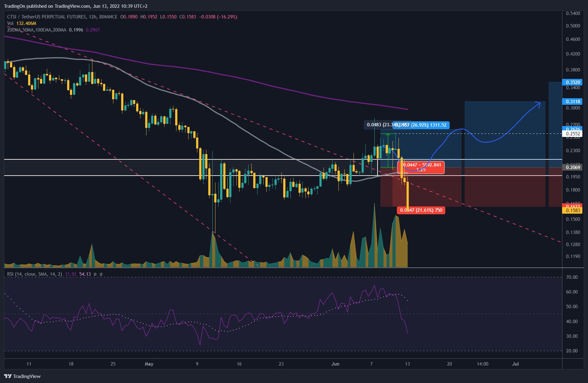Click the price change −0.0308 (−16.29%)
588x383 pixels.
218,17
